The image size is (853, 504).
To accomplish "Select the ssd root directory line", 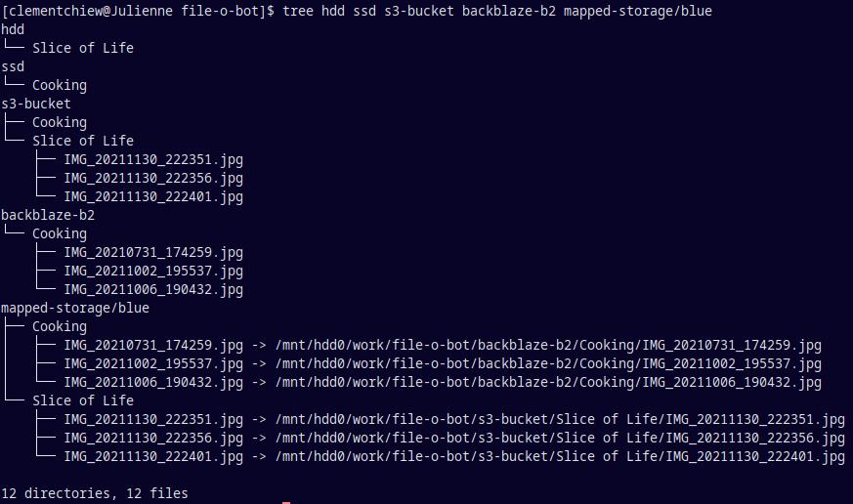I will point(13,66).
